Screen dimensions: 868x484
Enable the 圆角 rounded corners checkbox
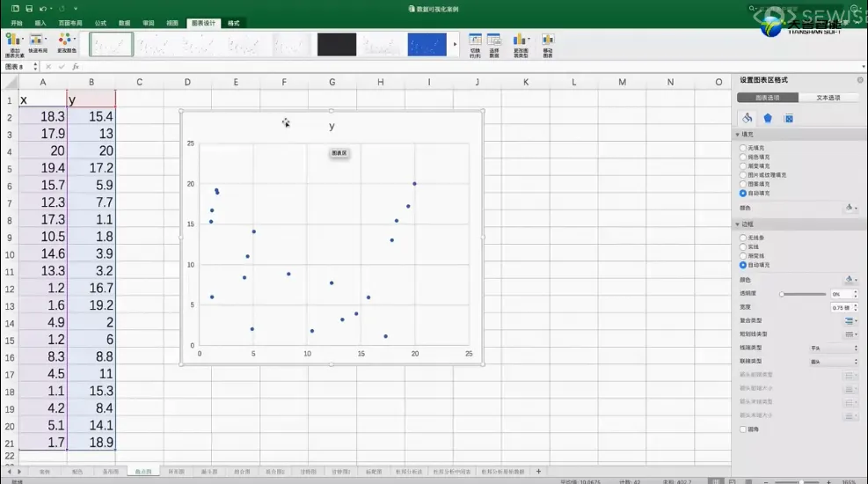click(743, 429)
